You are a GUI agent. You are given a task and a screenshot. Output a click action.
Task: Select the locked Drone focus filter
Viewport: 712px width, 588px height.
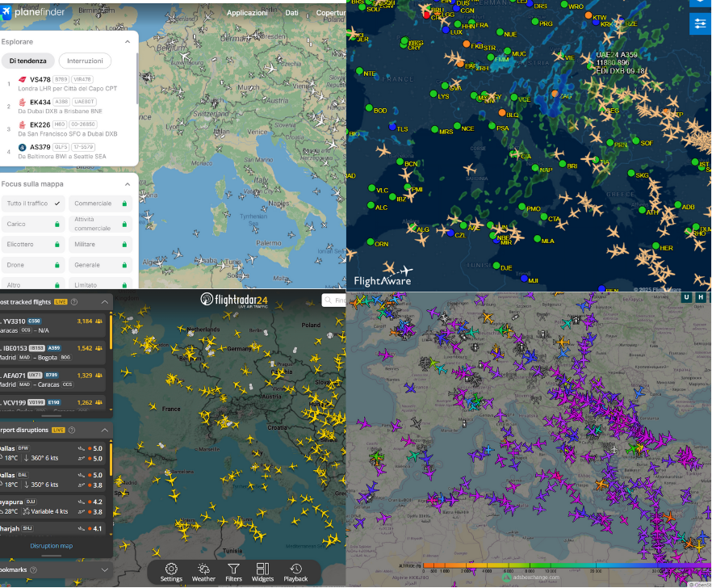click(x=33, y=265)
